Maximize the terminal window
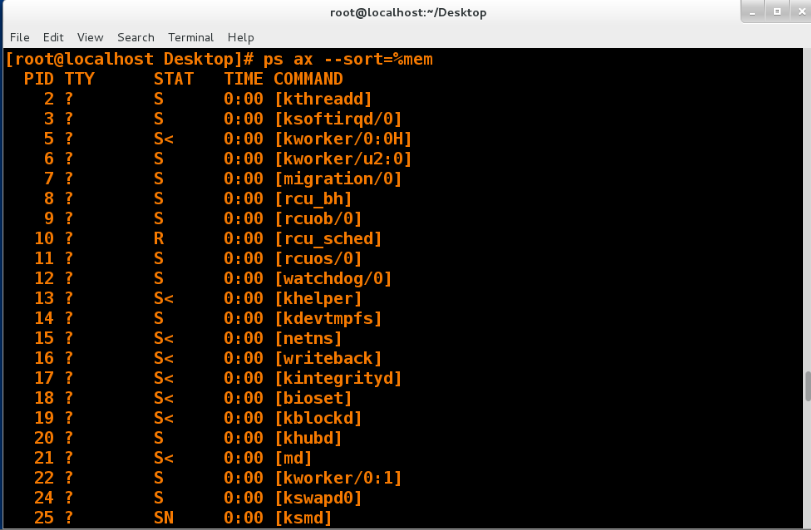 [x=777, y=11]
